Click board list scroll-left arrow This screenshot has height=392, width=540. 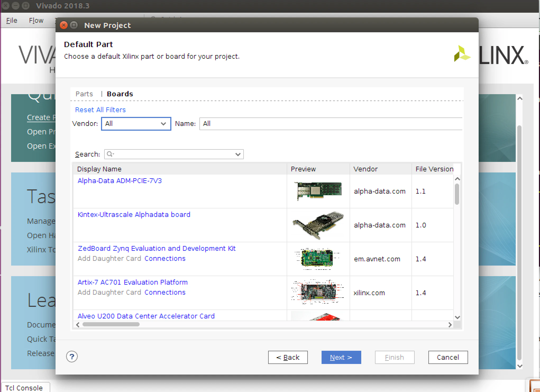(x=78, y=325)
